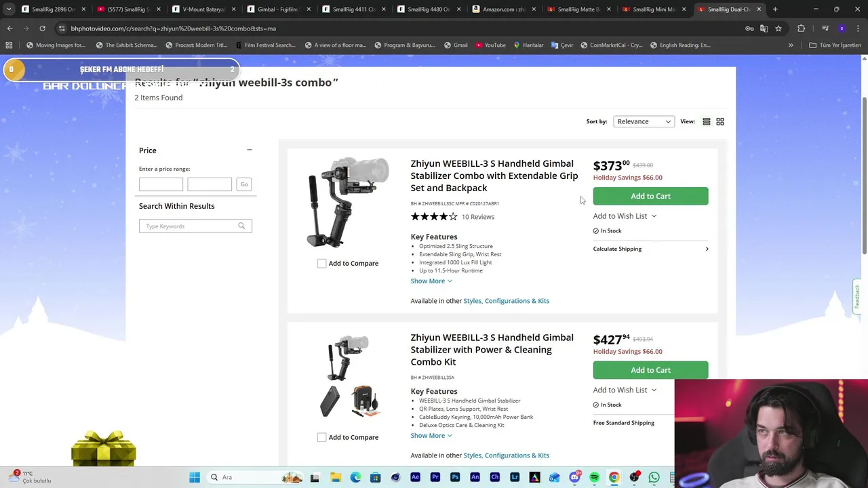Switch to the Amazon.com tab

click(x=504, y=9)
